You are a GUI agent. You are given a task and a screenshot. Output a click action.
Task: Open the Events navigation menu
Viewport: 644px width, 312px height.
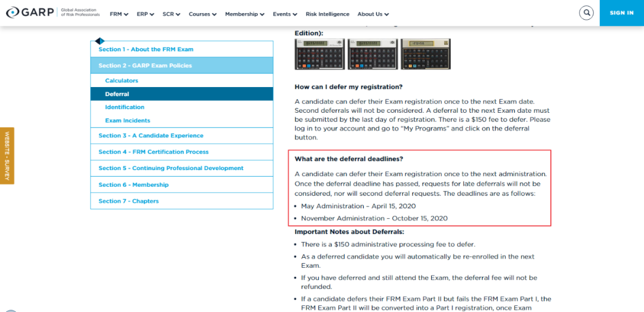285,14
